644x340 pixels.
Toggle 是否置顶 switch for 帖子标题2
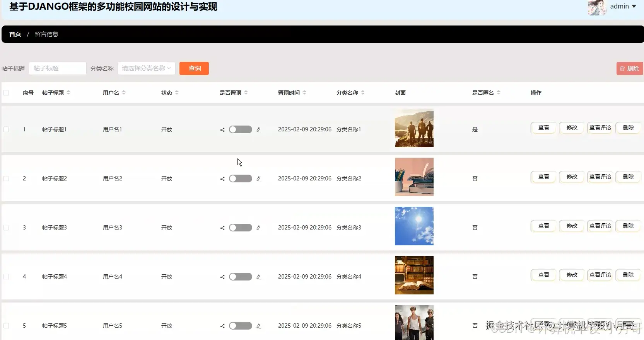240,178
